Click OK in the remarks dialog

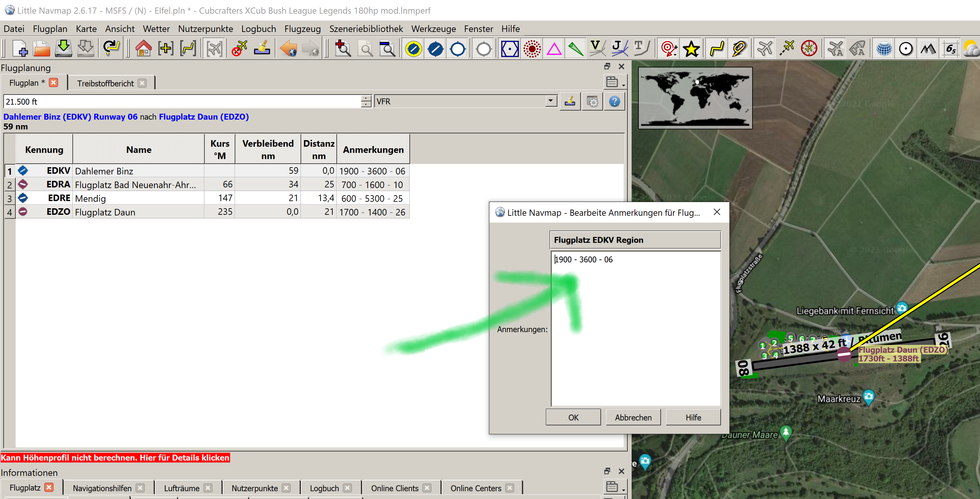pyautogui.click(x=573, y=417)
